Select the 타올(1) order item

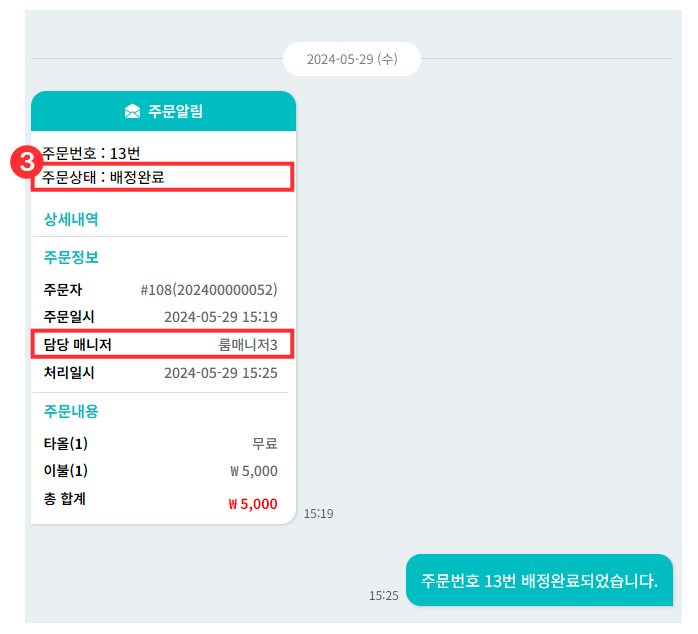tap(65, 443)
